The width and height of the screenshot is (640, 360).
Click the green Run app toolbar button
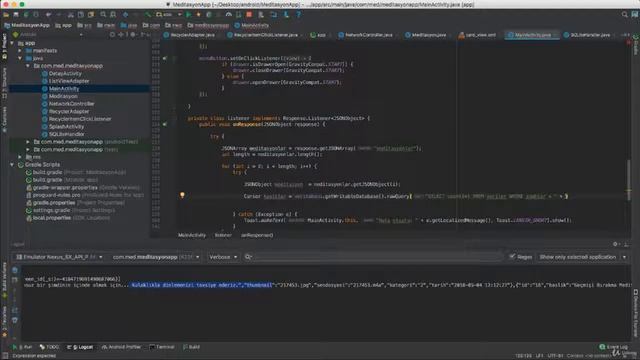tap(189, 15)
